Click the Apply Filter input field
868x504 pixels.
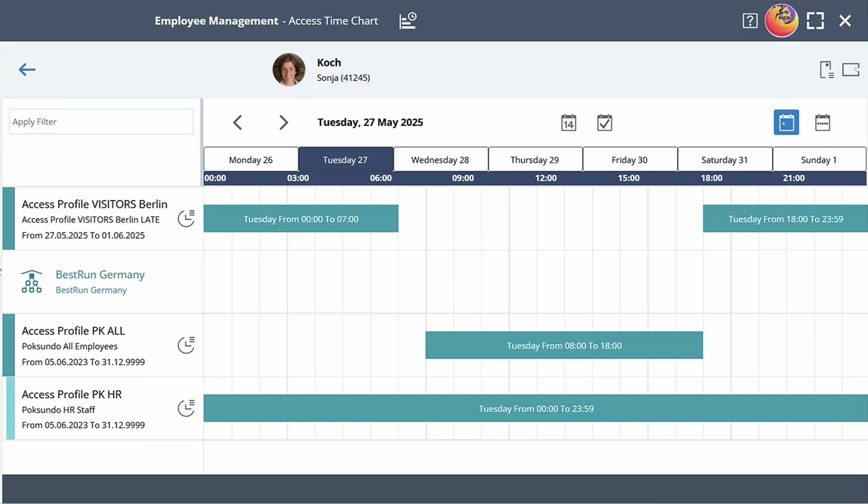pyautogui.click(x=101, y=122)
